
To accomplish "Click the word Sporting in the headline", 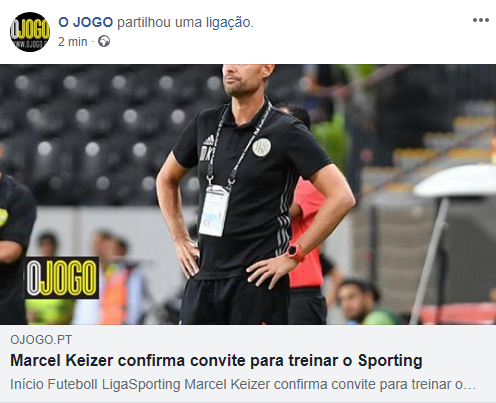I will point(390,361).
